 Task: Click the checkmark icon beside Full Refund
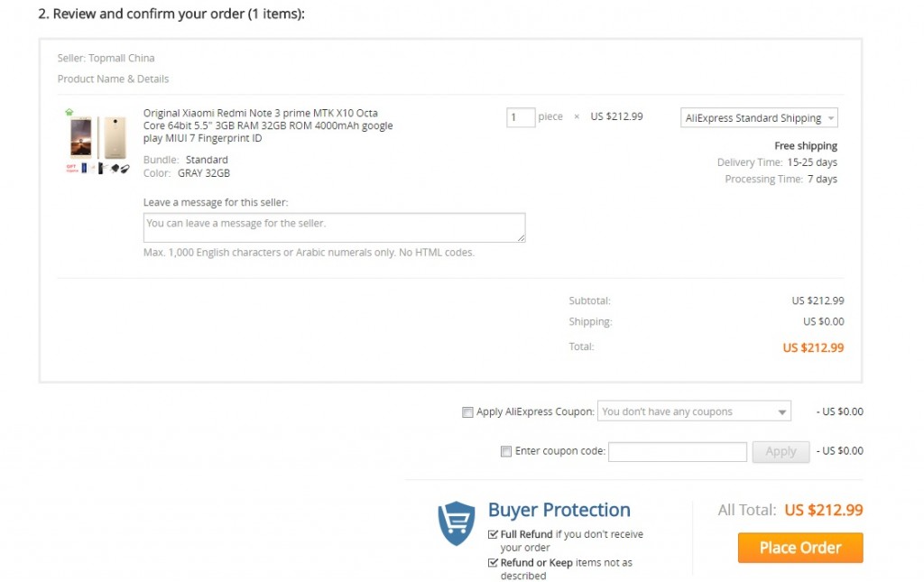pos(493,534)
